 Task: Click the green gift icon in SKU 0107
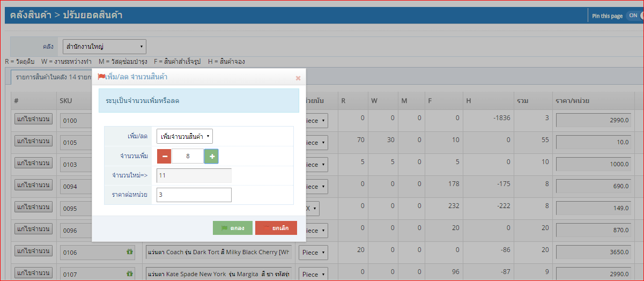click(x=129, y=273)
